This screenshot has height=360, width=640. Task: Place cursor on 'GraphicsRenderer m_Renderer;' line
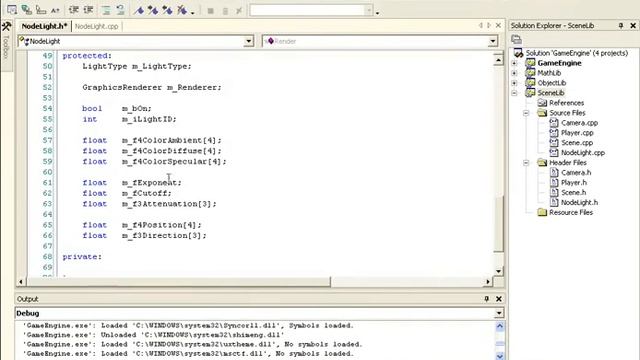click(152, 87)
